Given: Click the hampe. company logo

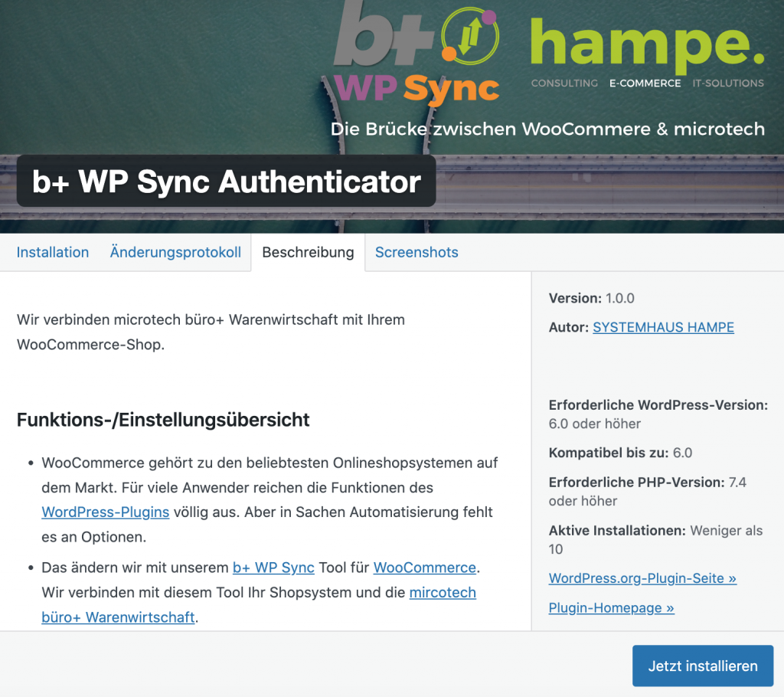Looking at the screenshot, I should click(x=647, y=46).
